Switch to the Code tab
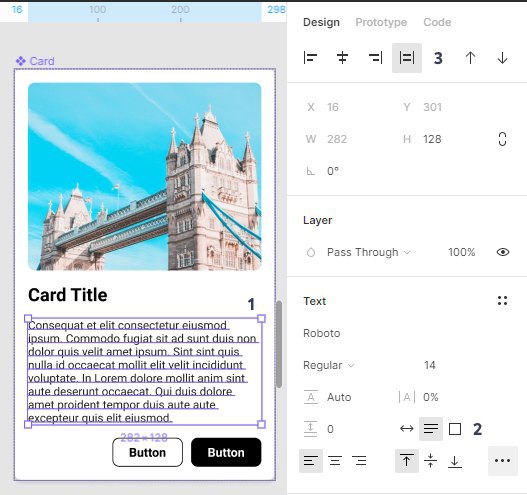 click(437, 22)
